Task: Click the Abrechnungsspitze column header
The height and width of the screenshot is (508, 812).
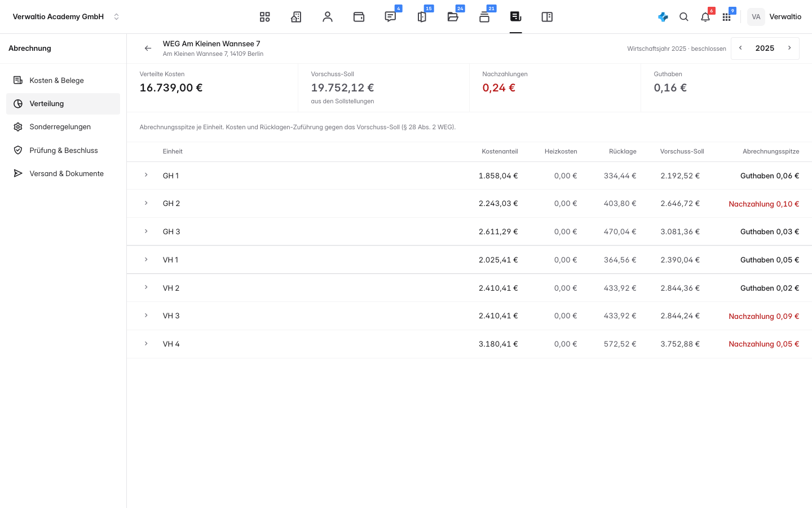Action: (771, 151)
